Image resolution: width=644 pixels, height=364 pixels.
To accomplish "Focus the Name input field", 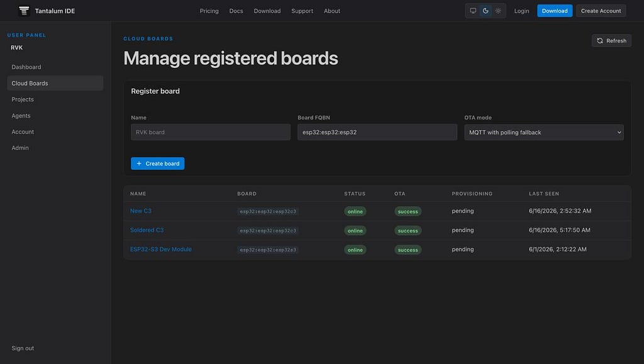I will pyautogui.click(x=211, y=132).
